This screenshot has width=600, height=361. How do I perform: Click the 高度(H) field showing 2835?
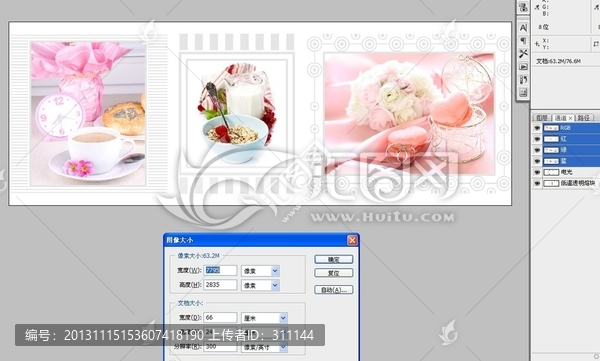220,285
